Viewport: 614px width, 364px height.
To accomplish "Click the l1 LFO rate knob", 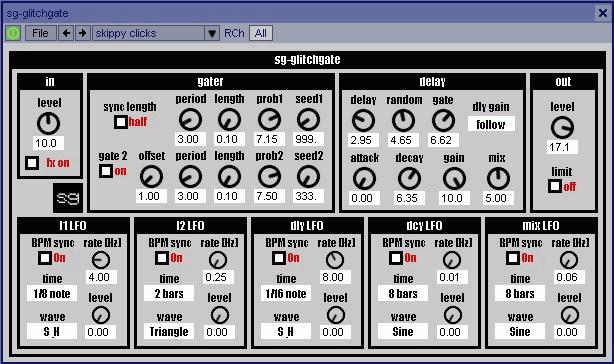I will (x=101, y=259).
